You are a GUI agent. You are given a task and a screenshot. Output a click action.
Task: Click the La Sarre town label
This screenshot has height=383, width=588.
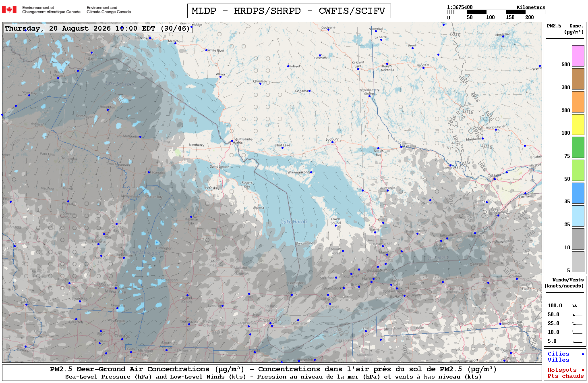[381, 37]
